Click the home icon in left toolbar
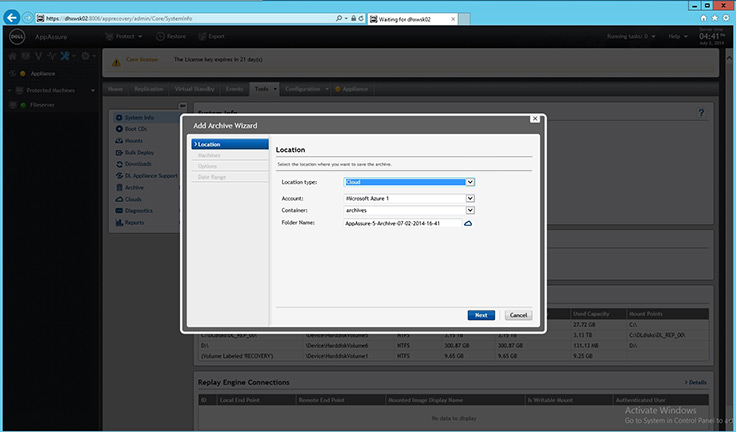 13,56
